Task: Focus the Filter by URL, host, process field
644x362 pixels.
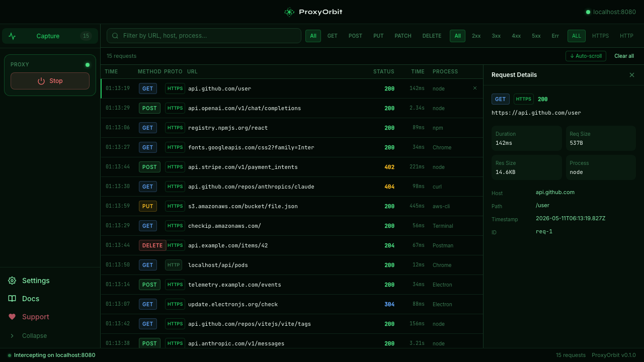Action: [204, 36]
